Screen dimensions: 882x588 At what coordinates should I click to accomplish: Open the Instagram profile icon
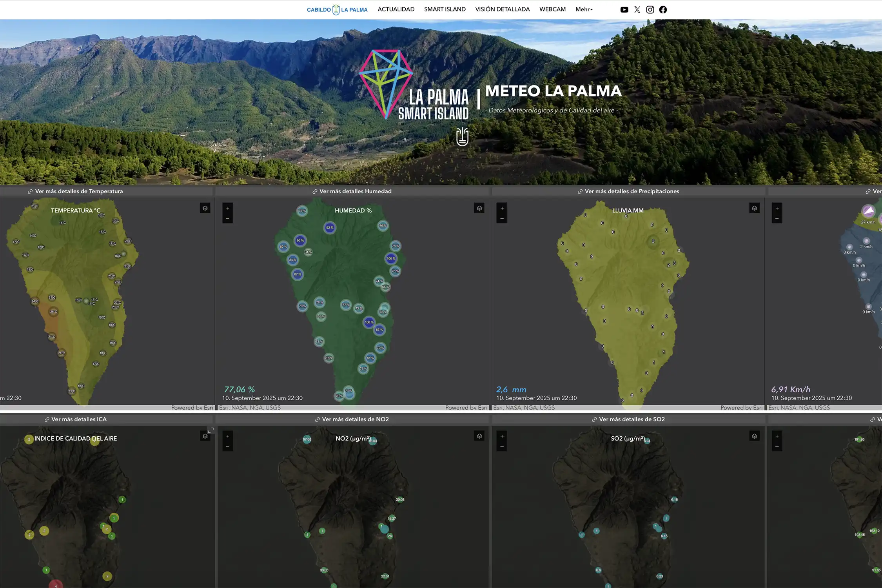coord(650,10)
